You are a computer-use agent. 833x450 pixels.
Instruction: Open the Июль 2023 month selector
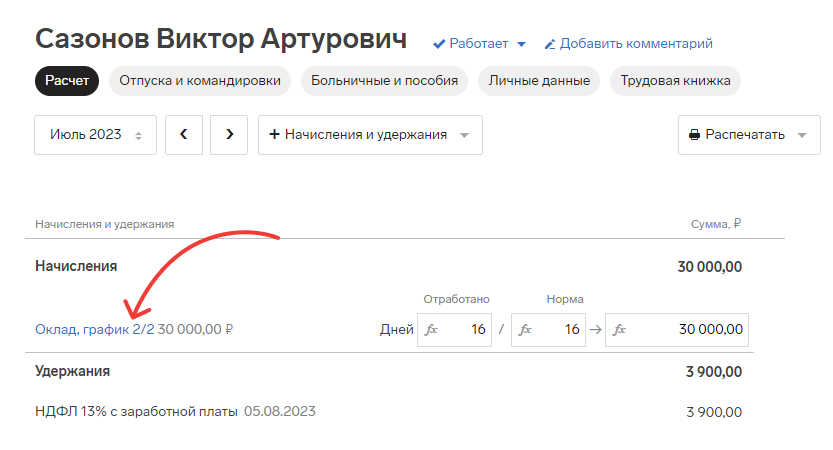click(x=95, y=135)
